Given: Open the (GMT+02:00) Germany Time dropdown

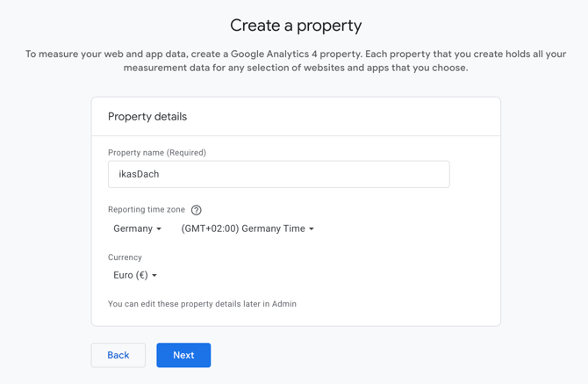Looking at the screenshot, I should [247, 228].
